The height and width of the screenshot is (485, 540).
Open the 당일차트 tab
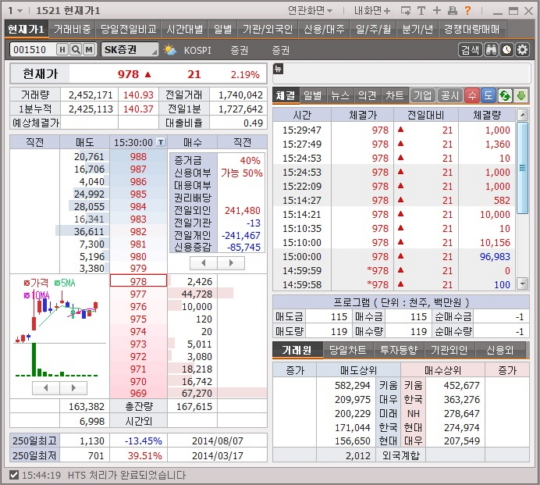pos(347,350)
